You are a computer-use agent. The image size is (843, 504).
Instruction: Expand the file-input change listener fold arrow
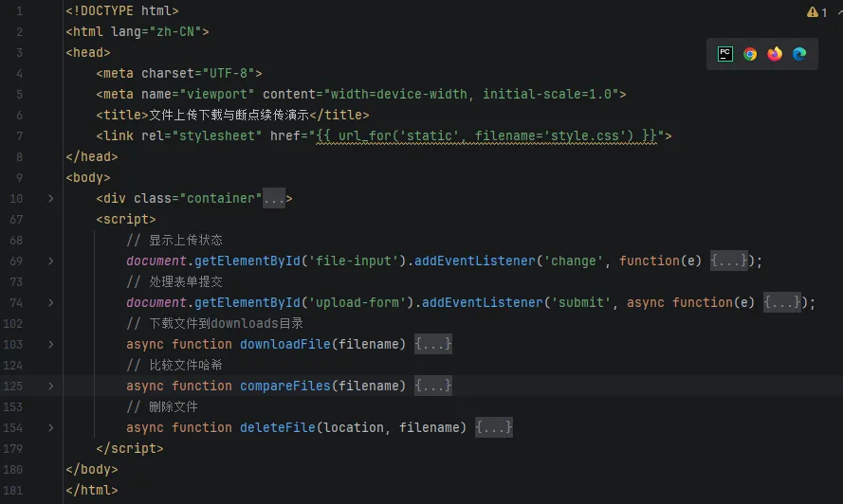coord(50,261)
